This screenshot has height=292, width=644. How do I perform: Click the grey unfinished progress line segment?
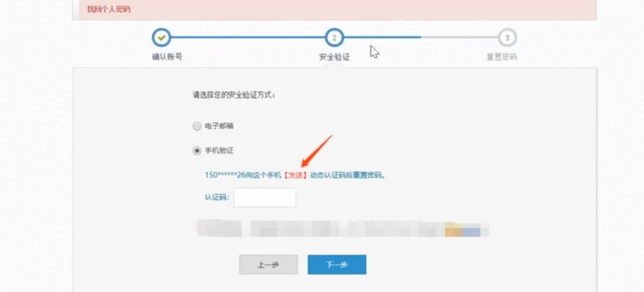pos(458,38)
